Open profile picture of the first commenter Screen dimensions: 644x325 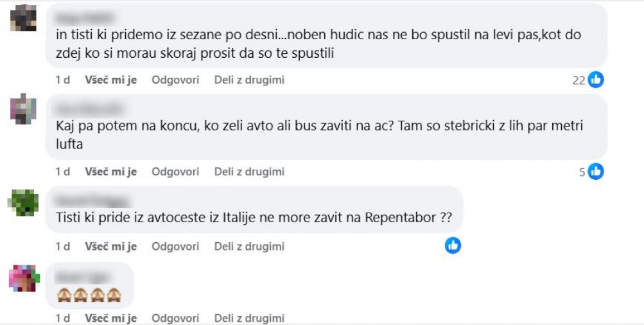pyautogui.click(x=24, y=17)
